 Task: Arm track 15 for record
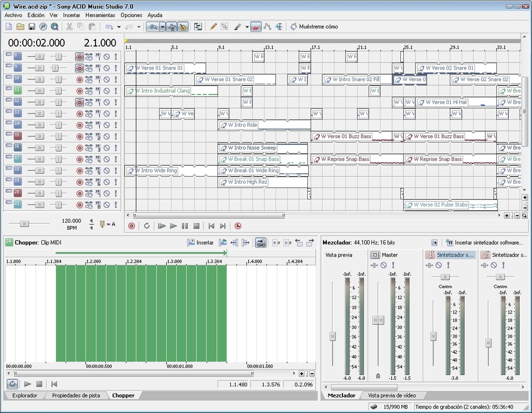coord(80,137)
